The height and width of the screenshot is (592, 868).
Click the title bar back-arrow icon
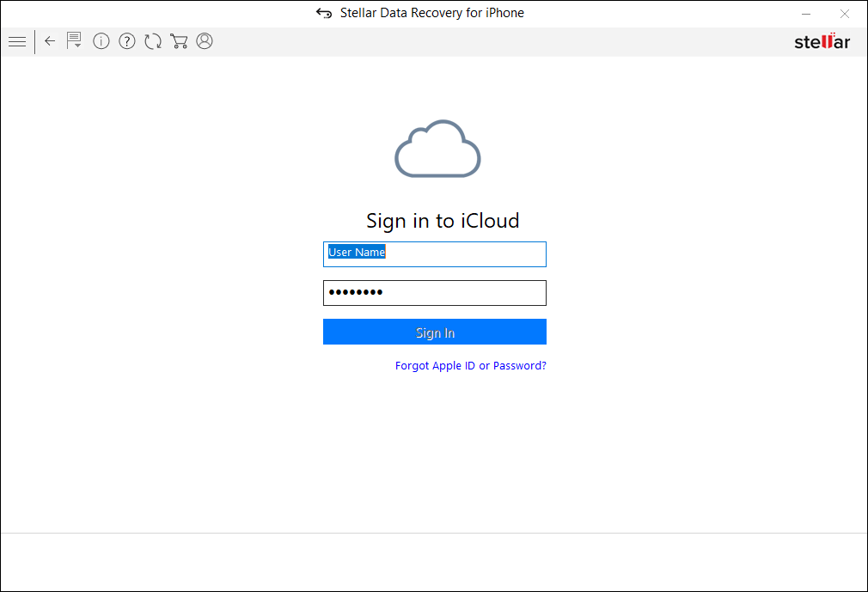(x=324, y=13)
